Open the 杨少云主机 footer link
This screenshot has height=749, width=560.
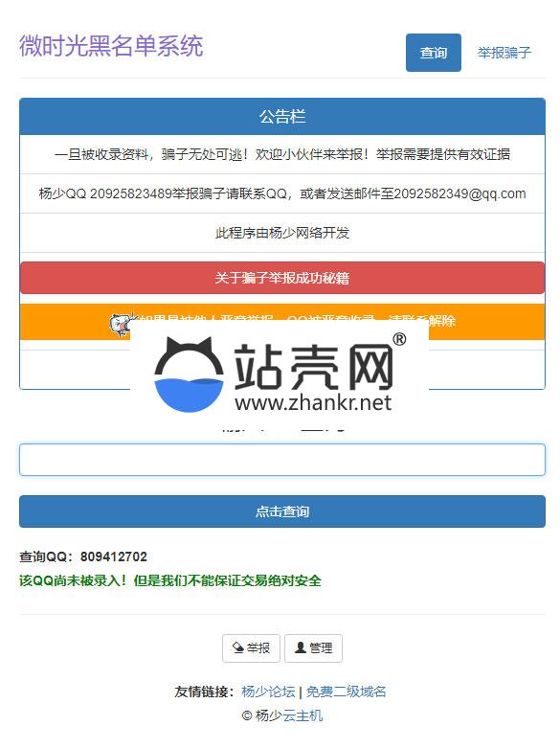pyautogui.click(x=289, y=715)
